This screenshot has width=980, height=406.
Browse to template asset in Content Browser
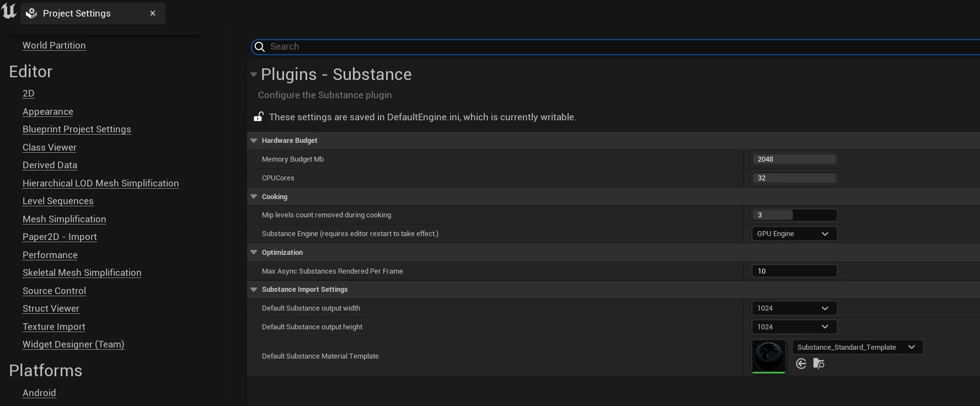click(x=819, y=364)
